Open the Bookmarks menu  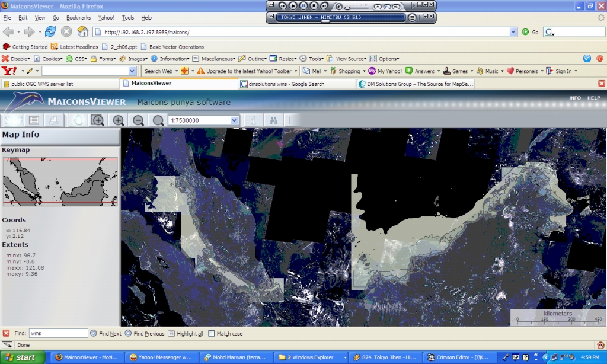pyautogui.click(x=79, y=17)
